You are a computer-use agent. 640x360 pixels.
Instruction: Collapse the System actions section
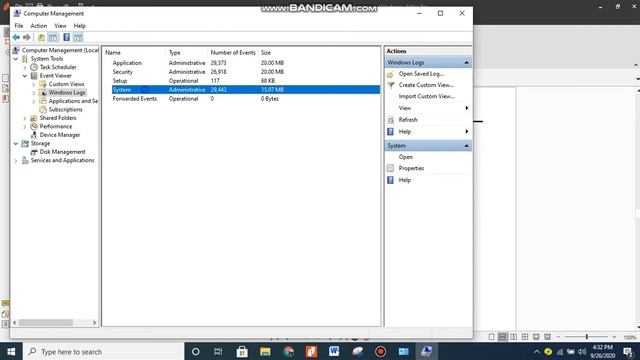click(x=466, y=146)
